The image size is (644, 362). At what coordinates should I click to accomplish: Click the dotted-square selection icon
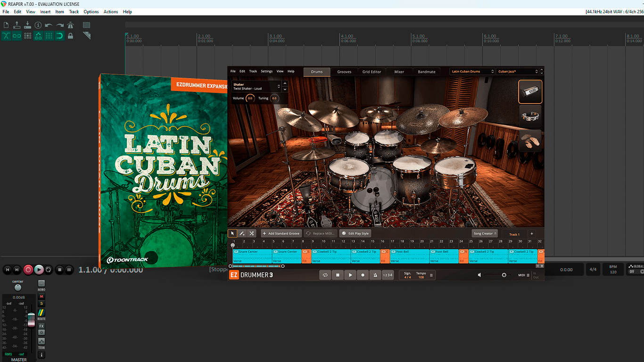click(x=87, y=25)
